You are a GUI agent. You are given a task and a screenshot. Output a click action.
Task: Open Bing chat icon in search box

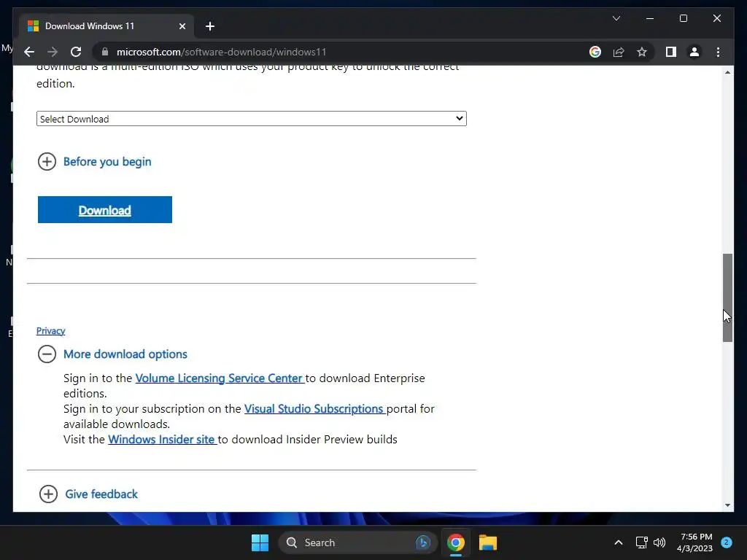pyautogui.click(x=423, y=542)
